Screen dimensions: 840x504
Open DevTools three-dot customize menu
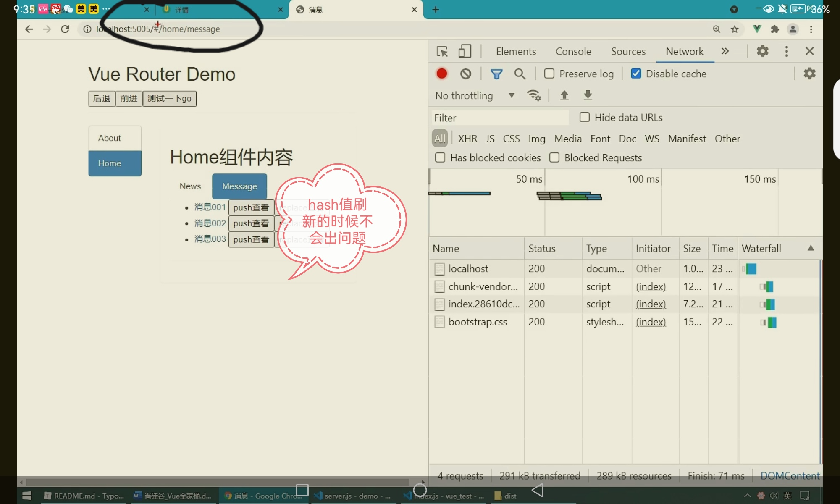pos(787,51)
